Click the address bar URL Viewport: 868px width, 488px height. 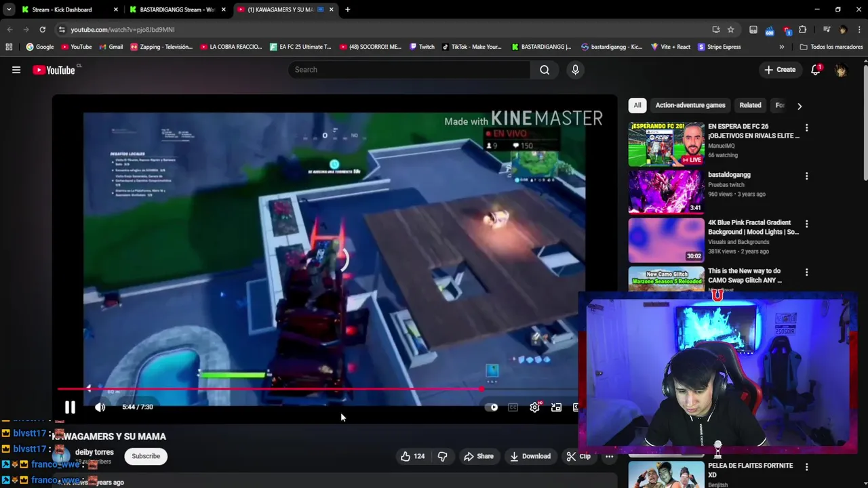[122, 30]
